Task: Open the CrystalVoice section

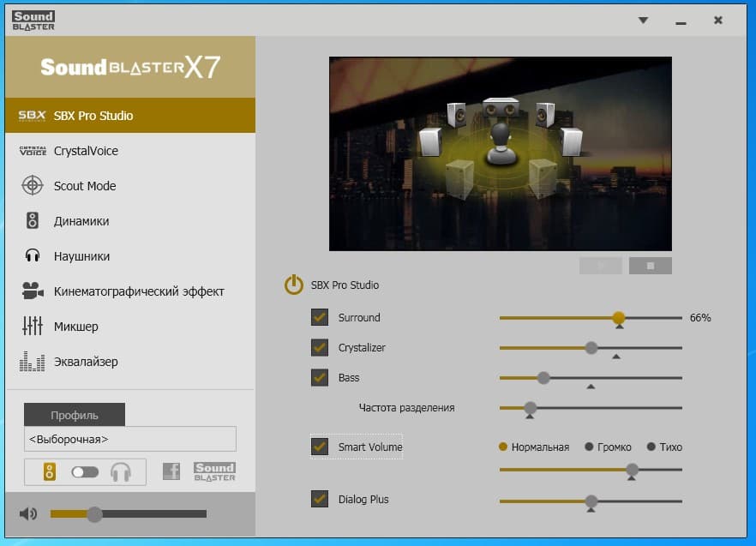Action: pos(130,151)
